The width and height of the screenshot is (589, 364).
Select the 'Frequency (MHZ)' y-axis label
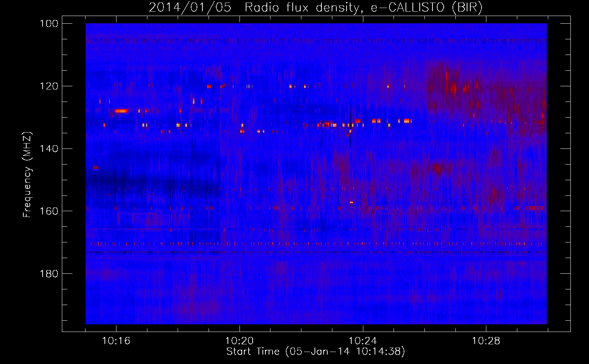click(27, 174)
